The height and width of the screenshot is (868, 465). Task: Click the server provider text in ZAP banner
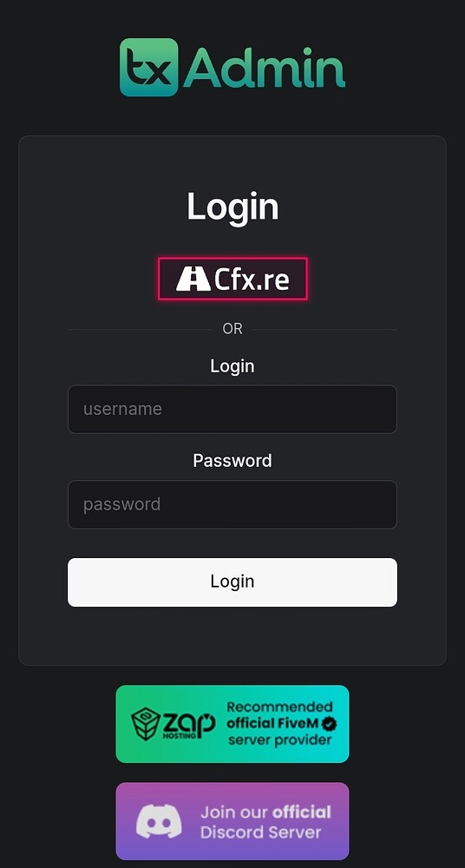(x=279, y=740)
